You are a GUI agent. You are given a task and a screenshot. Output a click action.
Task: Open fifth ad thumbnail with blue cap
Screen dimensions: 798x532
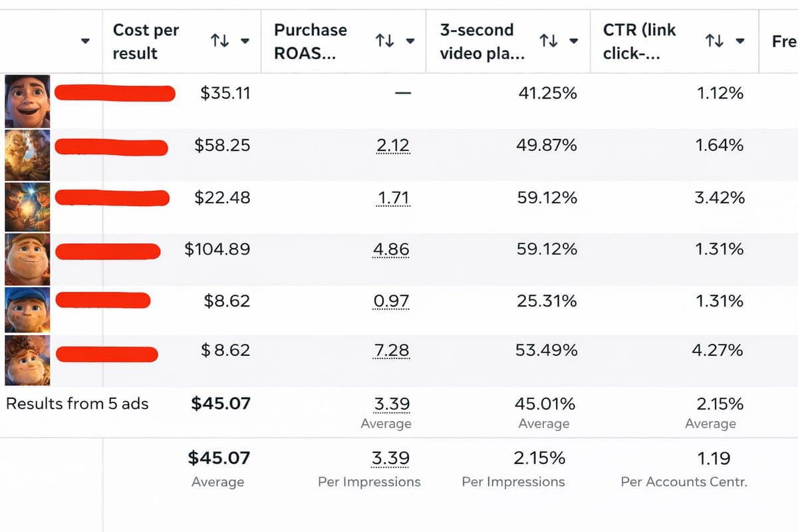point(27,310)
